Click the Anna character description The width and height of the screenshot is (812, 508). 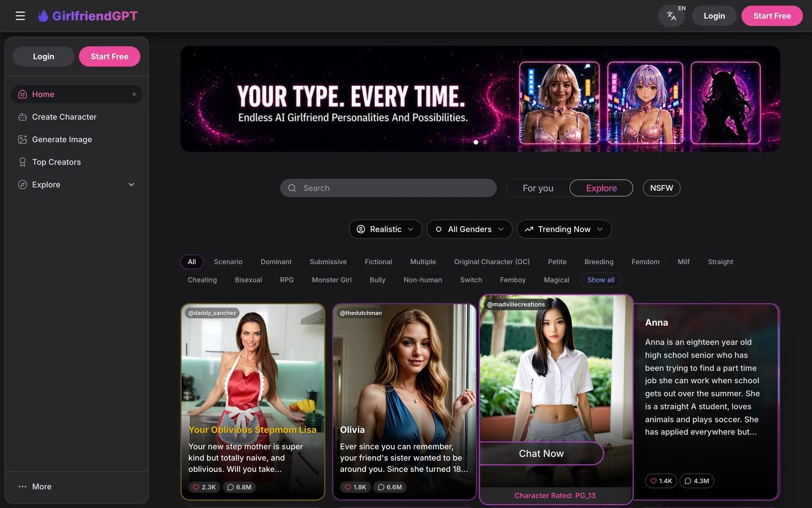(x=702, y=387)
